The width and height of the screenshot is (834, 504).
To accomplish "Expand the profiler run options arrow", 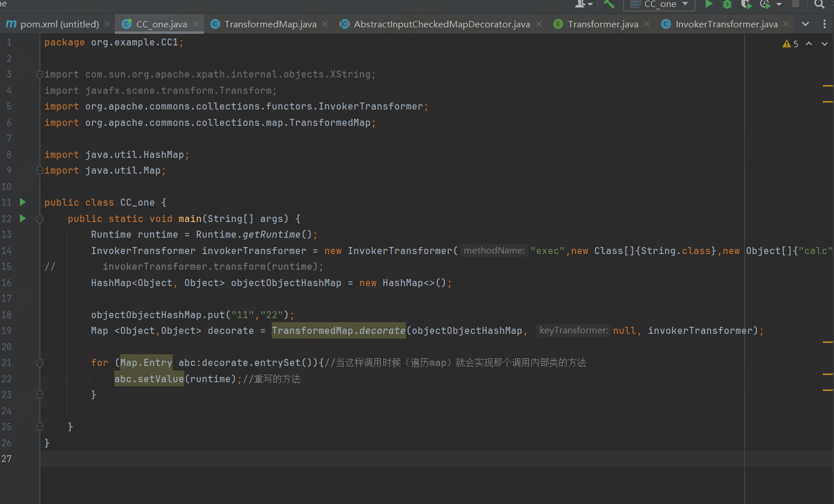I will click(x=779, y=4).
